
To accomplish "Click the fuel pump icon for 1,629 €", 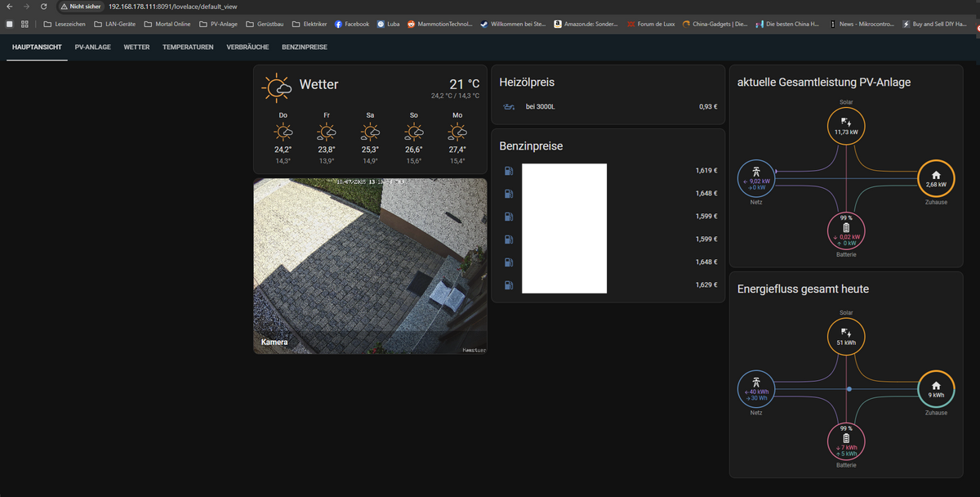I will tap(509, 285).
